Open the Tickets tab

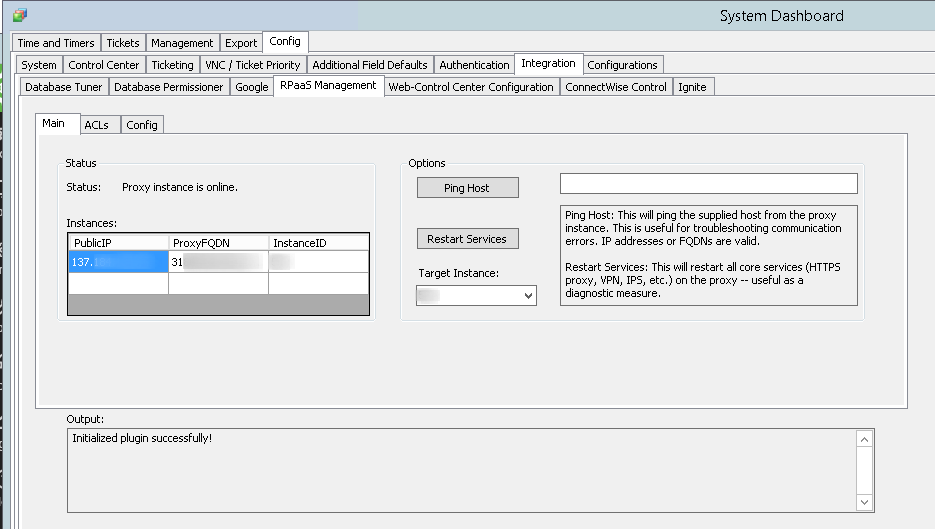pos(123,43)
